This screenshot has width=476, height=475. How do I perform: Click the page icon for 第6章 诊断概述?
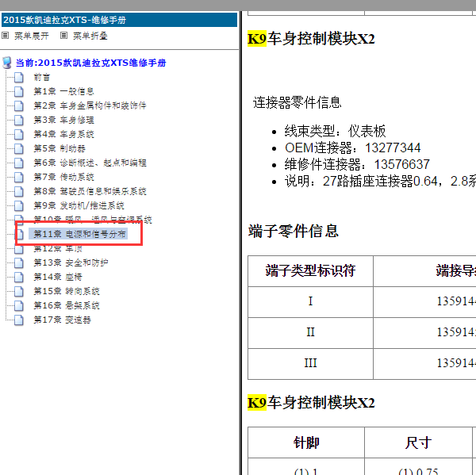[x=19, y=163]
